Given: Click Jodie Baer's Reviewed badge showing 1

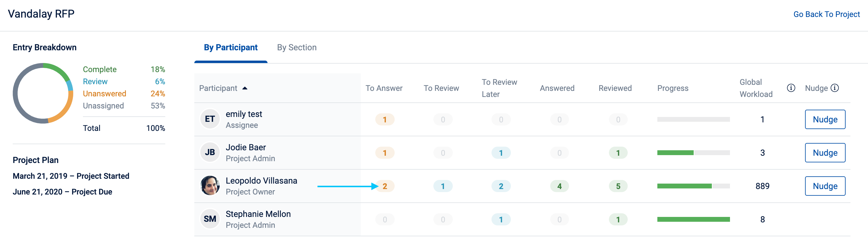Looking at the screenshot, I should (618, 153).
